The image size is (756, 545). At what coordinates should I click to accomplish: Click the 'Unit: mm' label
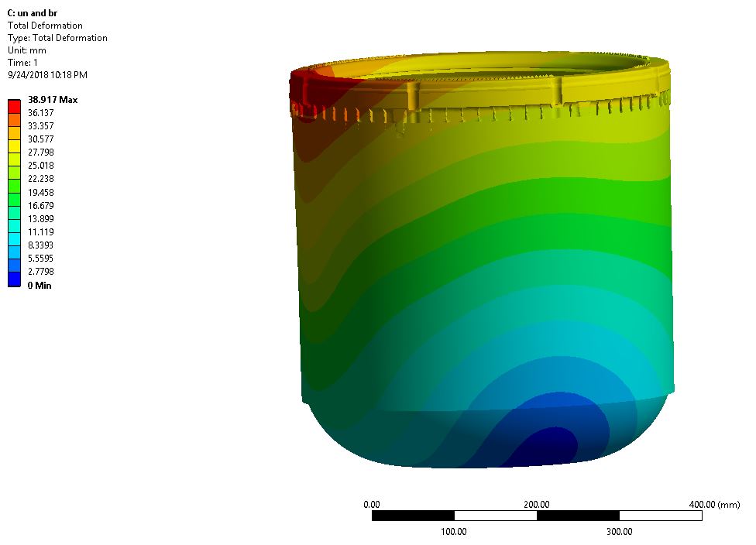[x=27, y=50]
